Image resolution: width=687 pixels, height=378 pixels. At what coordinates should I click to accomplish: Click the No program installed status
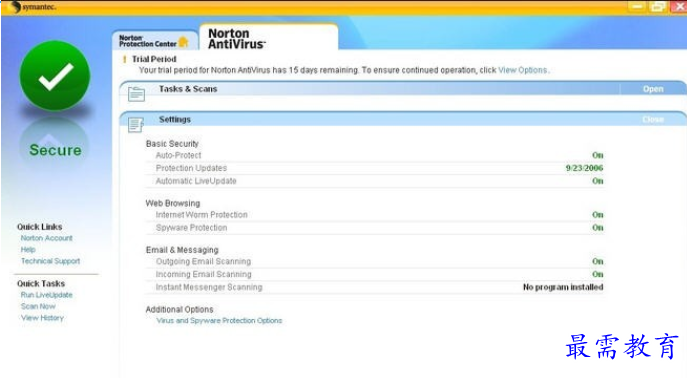(x=563, y=287)
